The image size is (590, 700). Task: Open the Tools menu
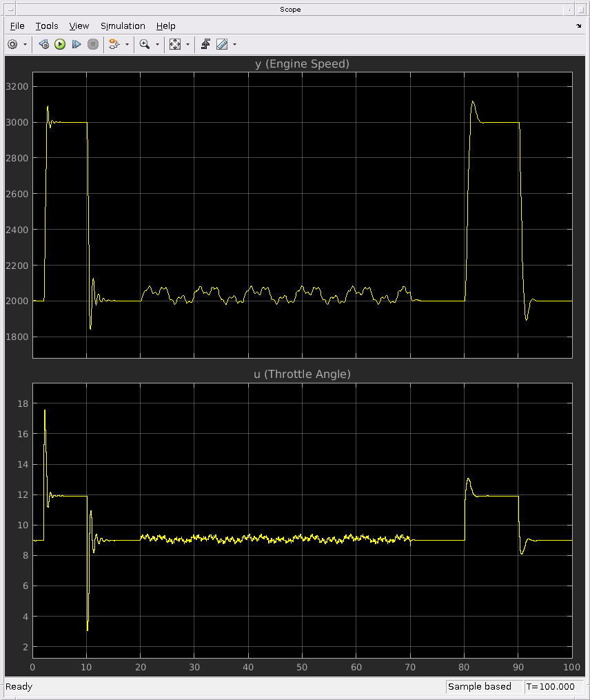click(47, 26)
